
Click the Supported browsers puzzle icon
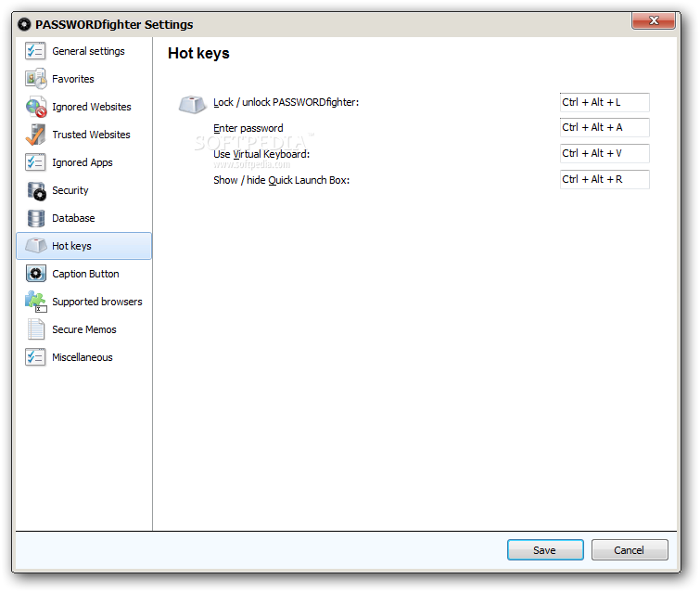[x=36, y=302]
